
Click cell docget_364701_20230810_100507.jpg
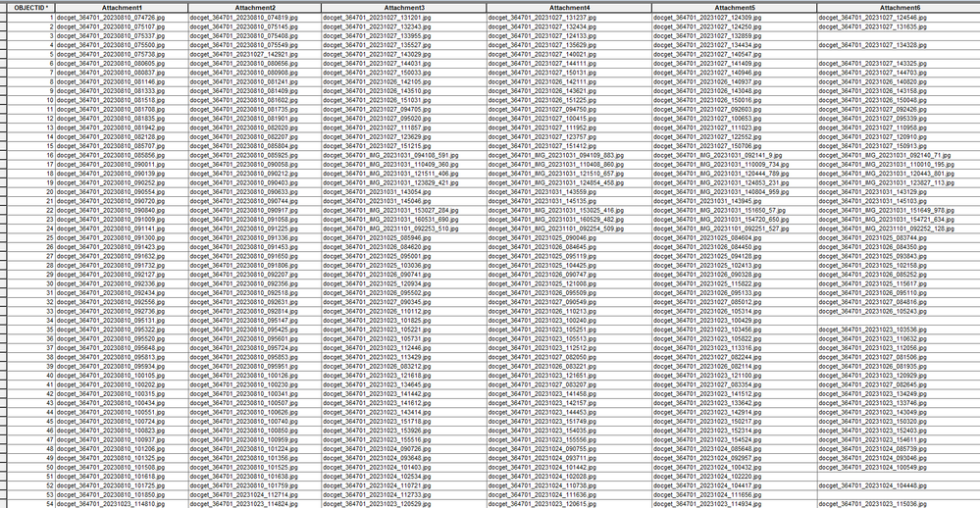coord(255,403)
